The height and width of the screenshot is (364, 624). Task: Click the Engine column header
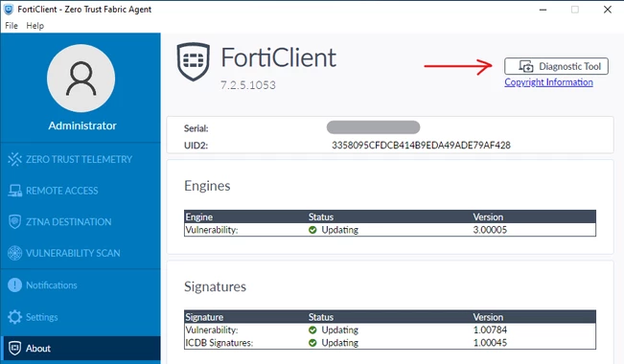199,216
